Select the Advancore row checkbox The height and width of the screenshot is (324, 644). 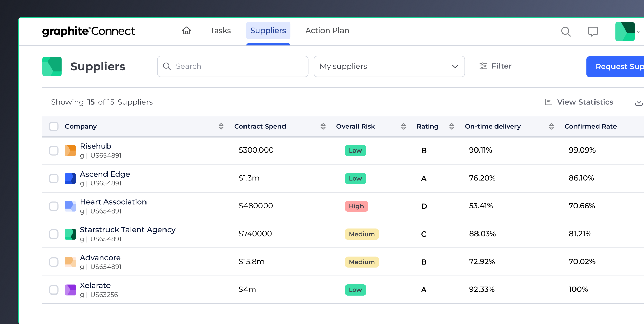click(x=54, y=262)
